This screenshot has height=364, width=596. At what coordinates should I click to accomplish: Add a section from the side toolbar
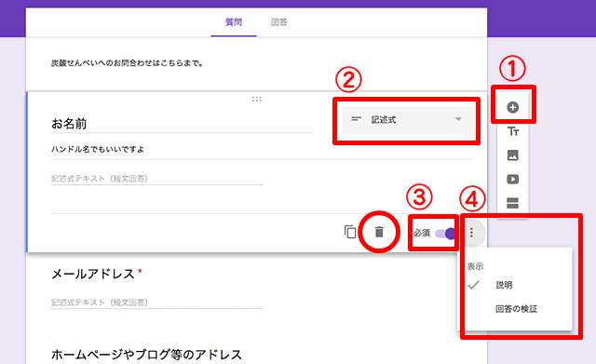click(x=513, y=203)
